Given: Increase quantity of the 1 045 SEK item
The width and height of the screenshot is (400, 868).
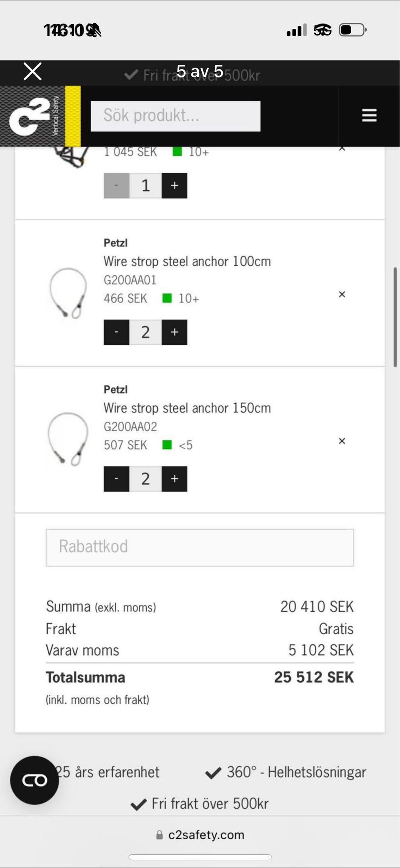Looking at the screenshot, I should click(x=174, y=186).
